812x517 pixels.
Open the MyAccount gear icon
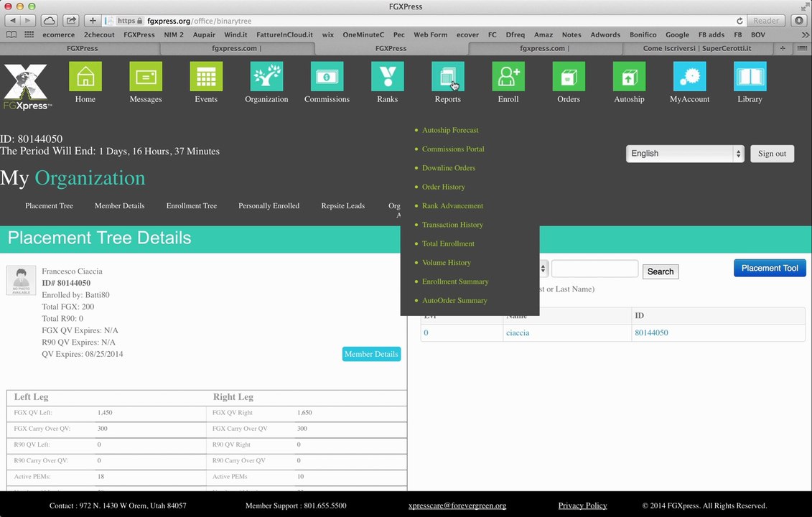coord(689,77)
